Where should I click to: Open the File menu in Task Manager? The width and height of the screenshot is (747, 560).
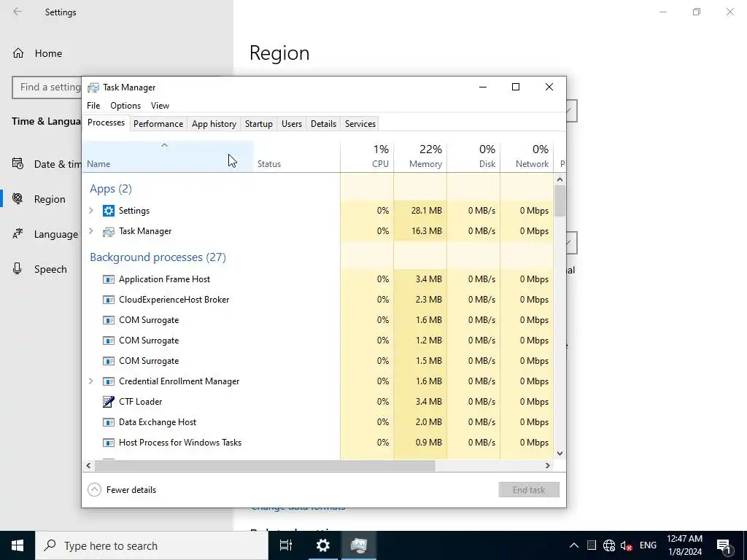(93, 106)
